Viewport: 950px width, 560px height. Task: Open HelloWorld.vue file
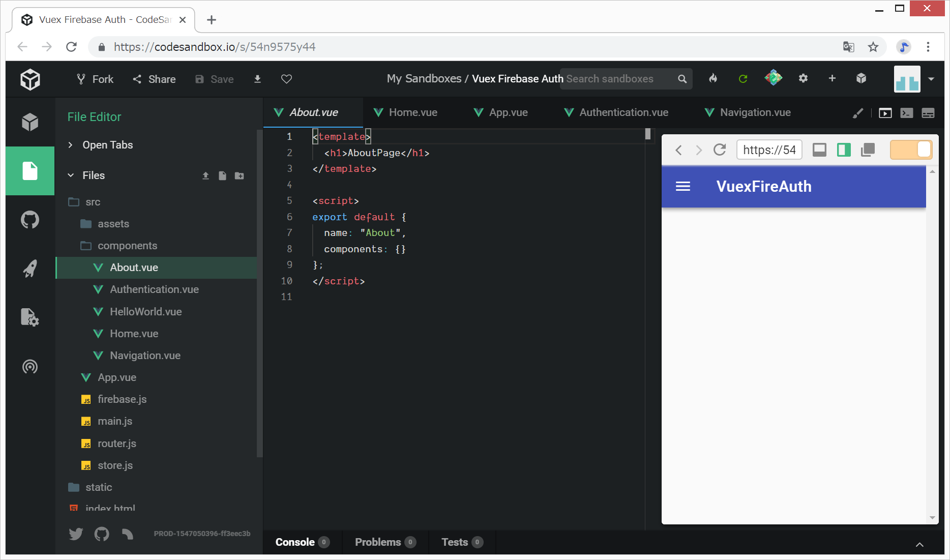(156, 312)
